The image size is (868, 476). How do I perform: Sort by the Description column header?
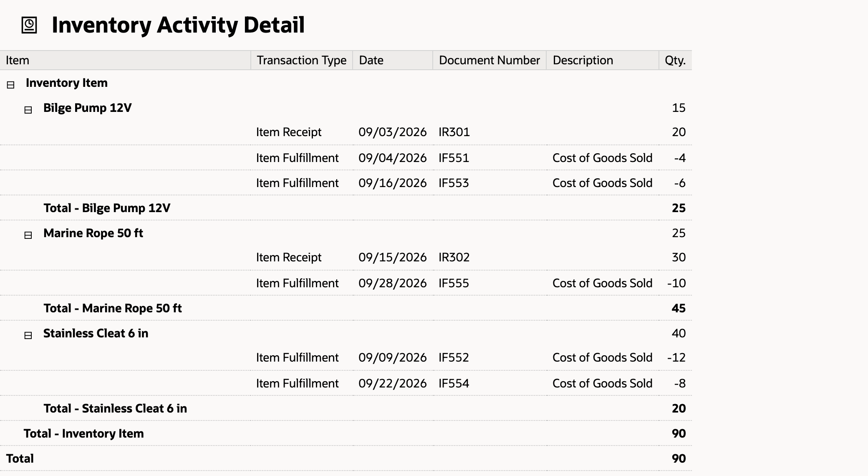tap(603, 60)
